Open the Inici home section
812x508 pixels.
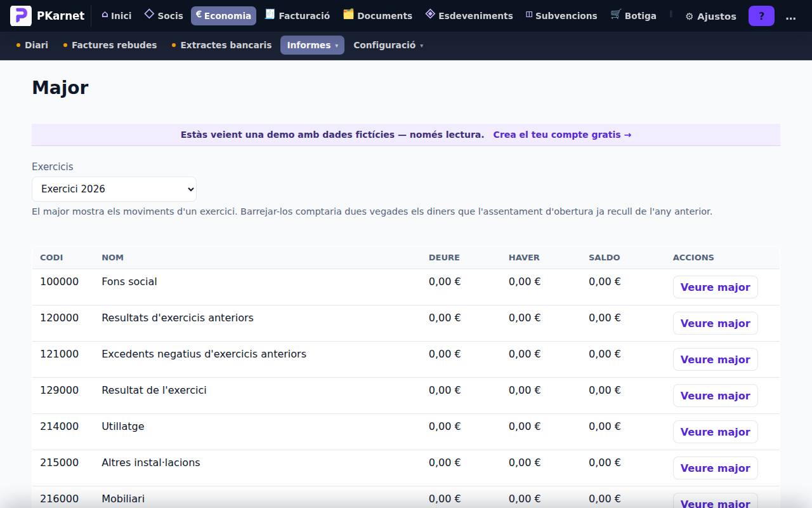[x=117, y=16]
